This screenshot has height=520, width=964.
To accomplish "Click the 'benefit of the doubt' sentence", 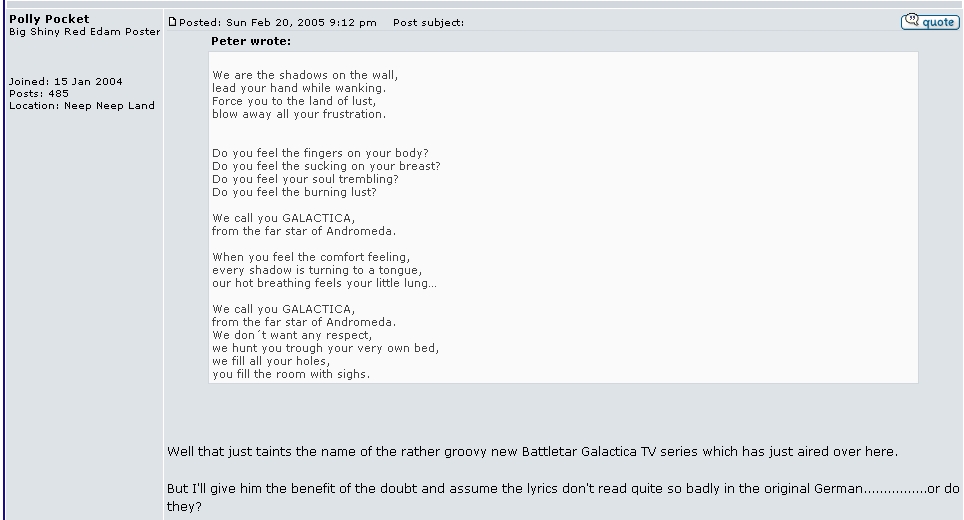I will (x=563, y=488).
